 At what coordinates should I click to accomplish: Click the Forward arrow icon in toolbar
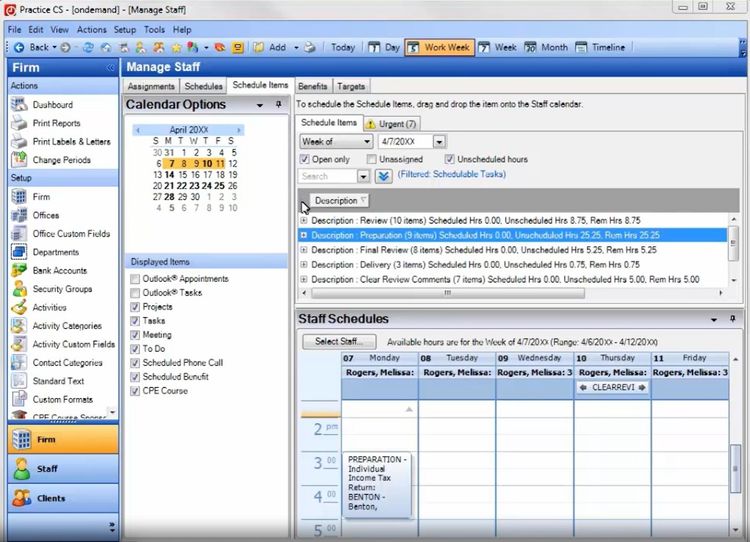[66, 47]
